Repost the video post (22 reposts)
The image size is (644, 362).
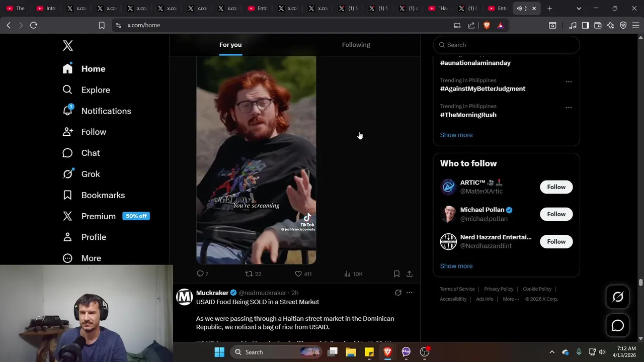click(253, 274)
